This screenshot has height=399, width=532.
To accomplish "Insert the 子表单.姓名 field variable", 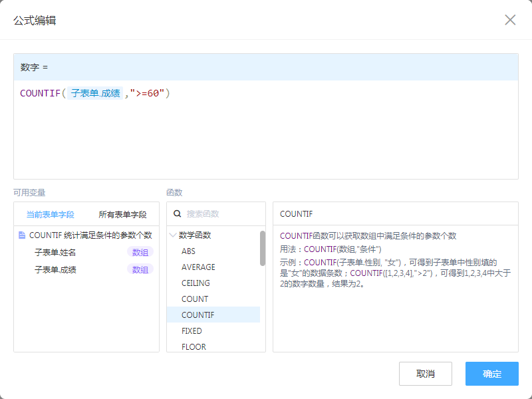I will pyautogui.click(x=56, y=252).
